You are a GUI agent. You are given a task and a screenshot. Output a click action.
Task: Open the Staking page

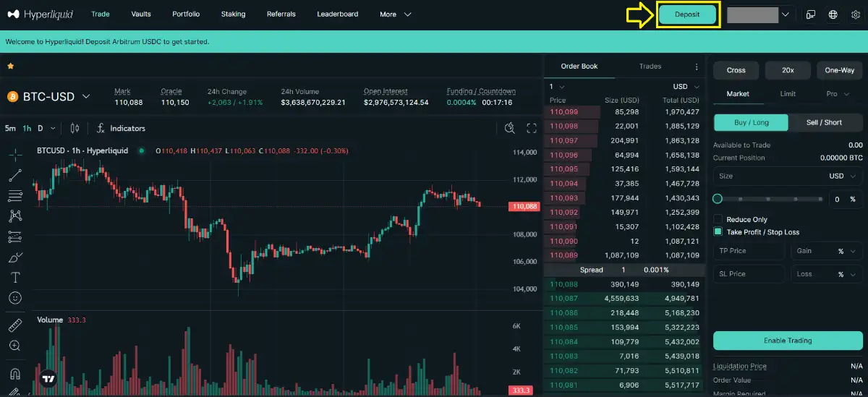click(x=233, y=14)
